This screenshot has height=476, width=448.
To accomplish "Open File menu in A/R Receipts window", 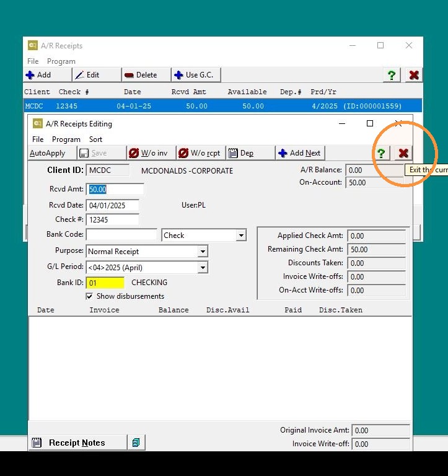I will coord(33,61).
